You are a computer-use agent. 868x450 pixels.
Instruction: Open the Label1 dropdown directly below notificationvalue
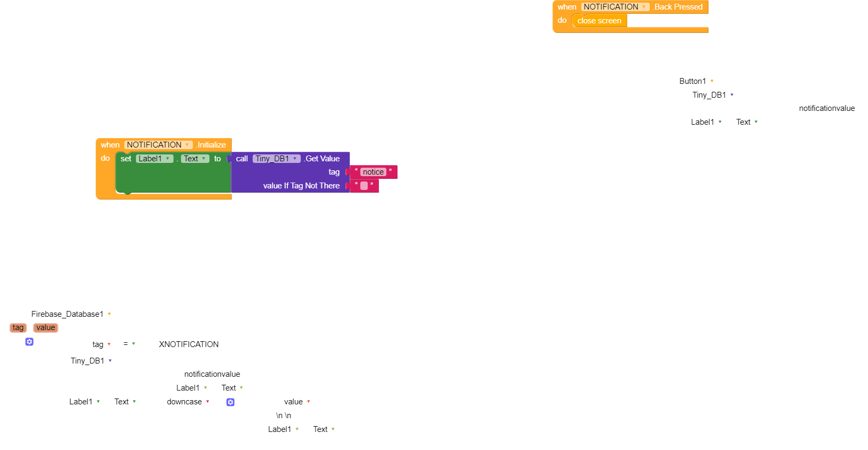tap(191, 388)
